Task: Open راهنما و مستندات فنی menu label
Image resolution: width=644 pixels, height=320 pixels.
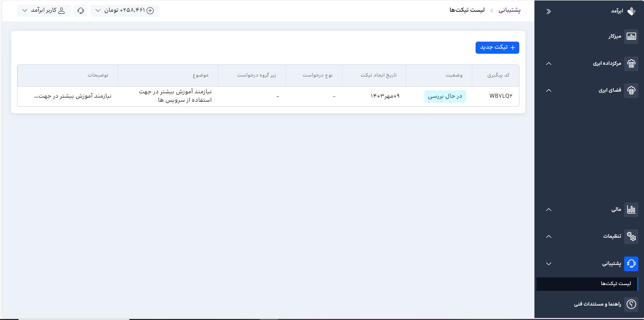Action: click(x=597, y=304)
